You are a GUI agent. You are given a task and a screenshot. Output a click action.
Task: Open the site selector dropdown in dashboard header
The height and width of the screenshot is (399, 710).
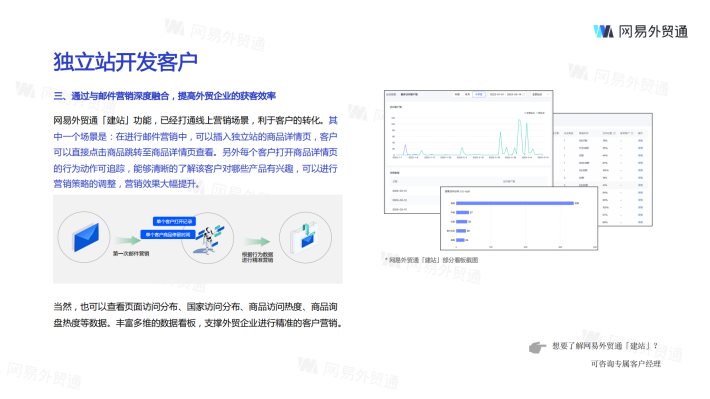pyautogui.click(x=540, y=95)
